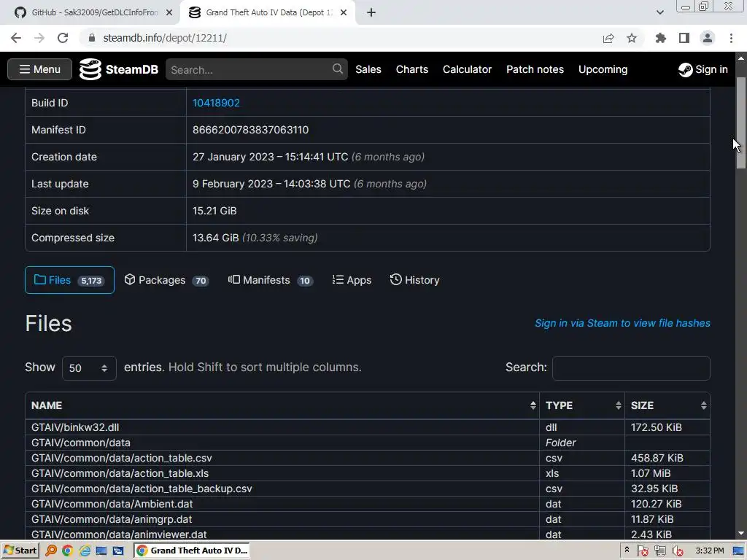The width and height of the screenshot is (747, 560).
Task: Select GTAIV/common/data/action_table.xls file name
Action: point(120,473)
